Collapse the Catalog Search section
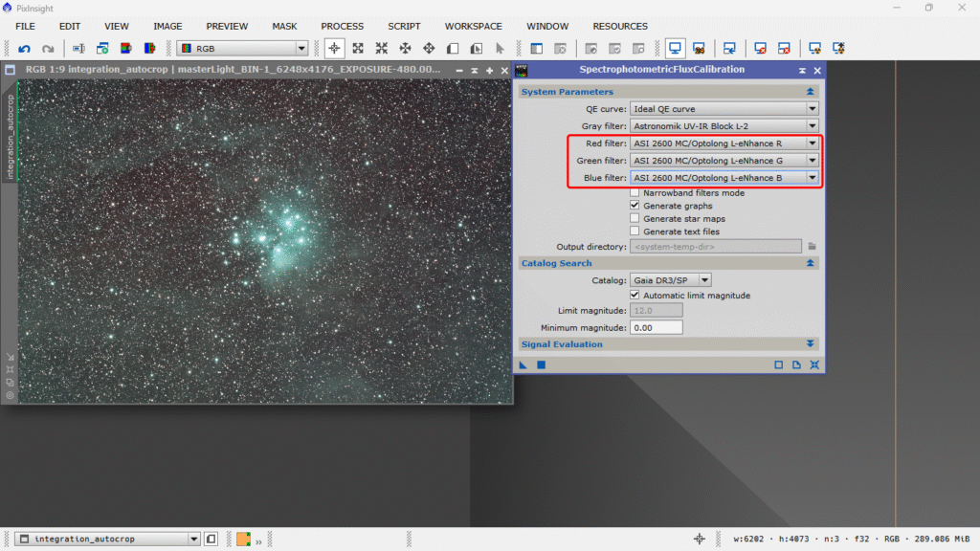980x551 pixels. point(810,263)
